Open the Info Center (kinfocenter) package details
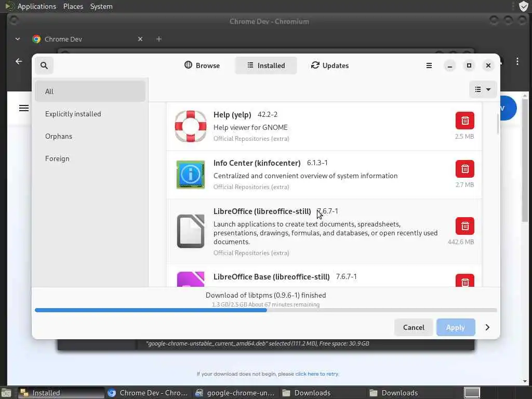Screen dimensions: 532x399 [324, 175]
